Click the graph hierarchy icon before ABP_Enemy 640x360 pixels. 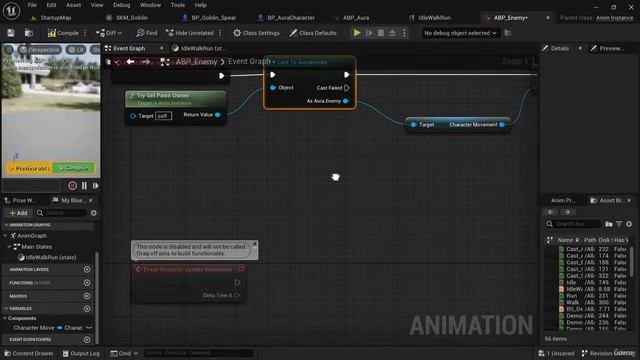coord(165,62)
